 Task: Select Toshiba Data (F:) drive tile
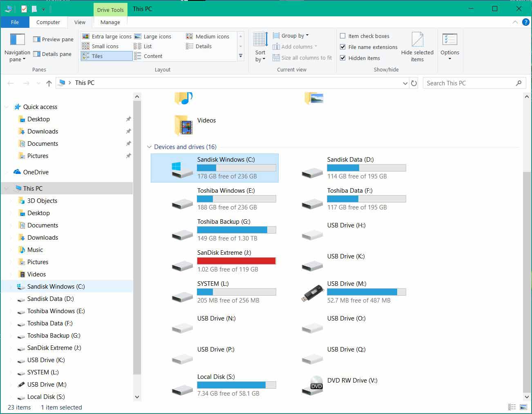click(x=344, y=199)
